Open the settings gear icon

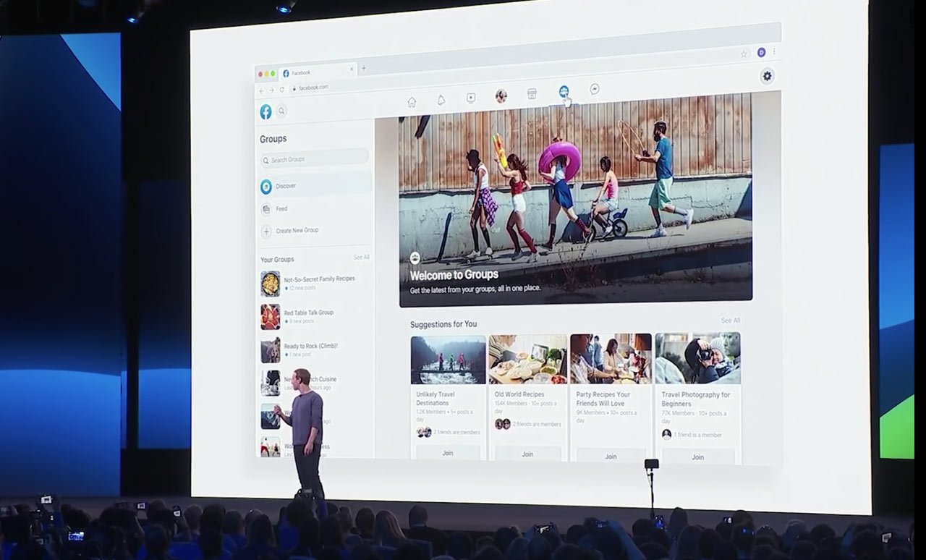pos(768,75)
